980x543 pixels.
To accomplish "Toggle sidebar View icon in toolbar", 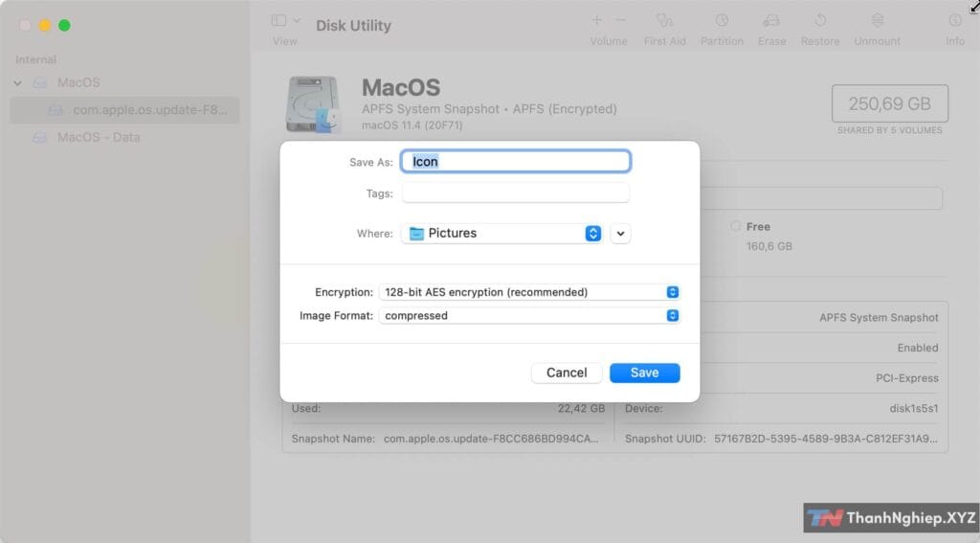I will click(278, 21).
